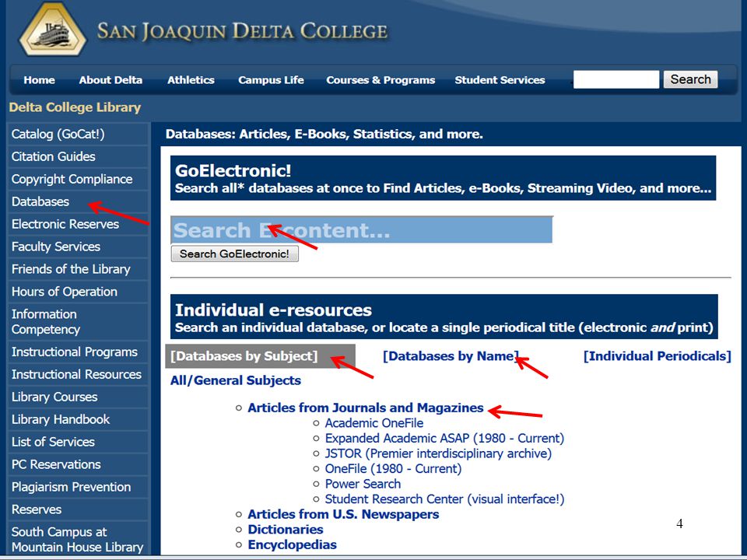The image size is (747, 560).
Task: Open Information Competency sidebar link
Action: (x=46, y=321)
